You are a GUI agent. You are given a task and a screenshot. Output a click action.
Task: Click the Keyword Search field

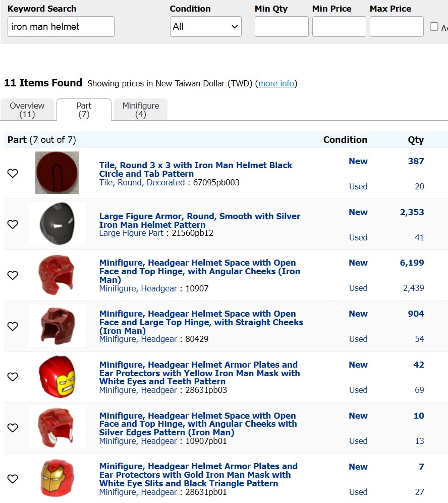61,27
